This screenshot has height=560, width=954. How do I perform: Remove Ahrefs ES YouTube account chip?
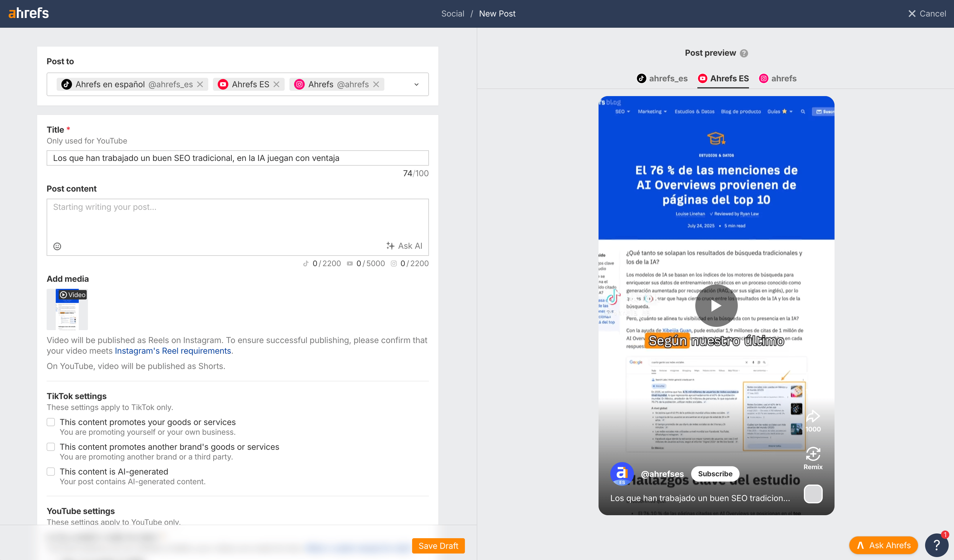(x=276, y=84)
